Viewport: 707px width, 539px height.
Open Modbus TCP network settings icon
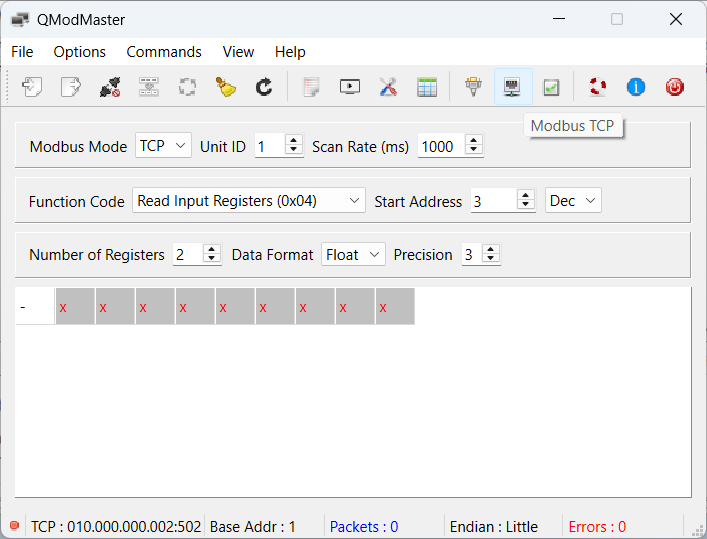coord(513,87)
